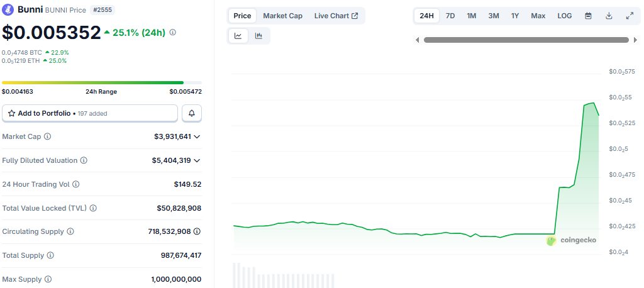Image resolution: width=644 pixels, height=288 pixels.
Task: Open the Live Chart external link
Action: (336, 16)
